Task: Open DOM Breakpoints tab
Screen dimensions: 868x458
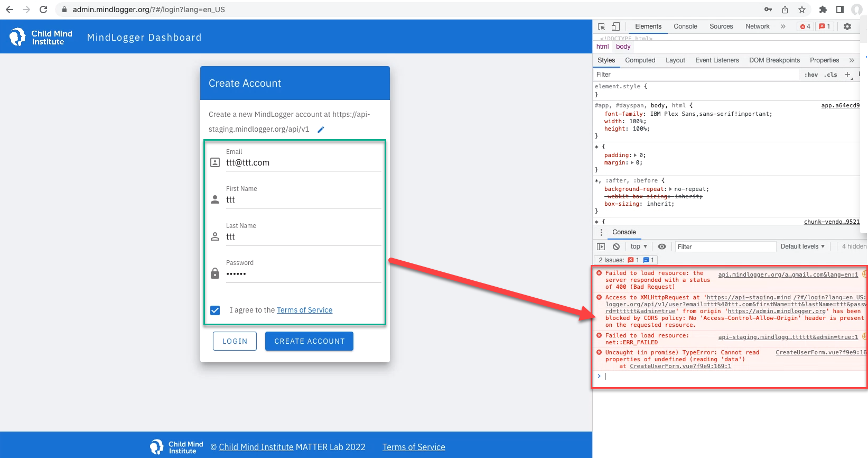Action: (774, 60)
